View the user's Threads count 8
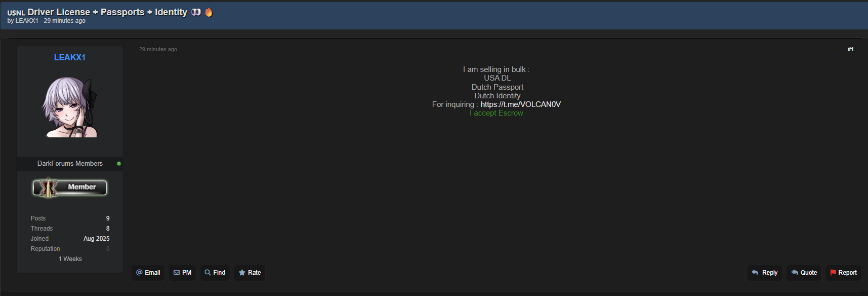Viewport: 868px width, 296px height. click(x=108, y=229)
